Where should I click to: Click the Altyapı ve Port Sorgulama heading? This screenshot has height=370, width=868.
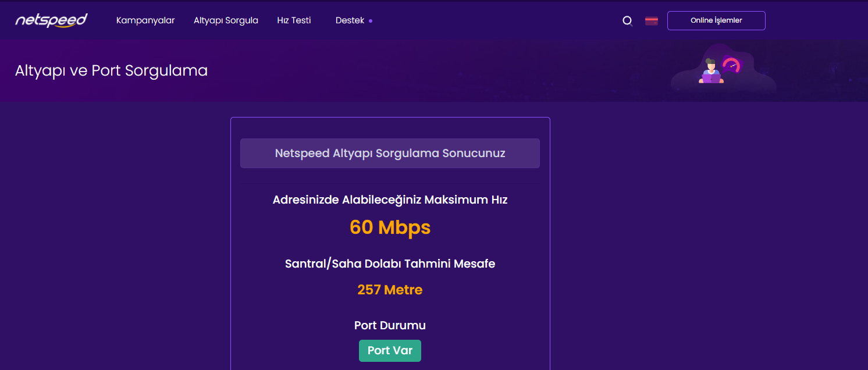[x=111, y=71]
